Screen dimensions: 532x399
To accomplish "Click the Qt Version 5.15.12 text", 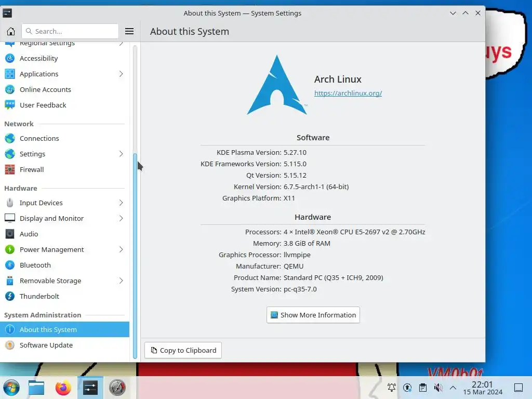I will [x=276, y=175].
